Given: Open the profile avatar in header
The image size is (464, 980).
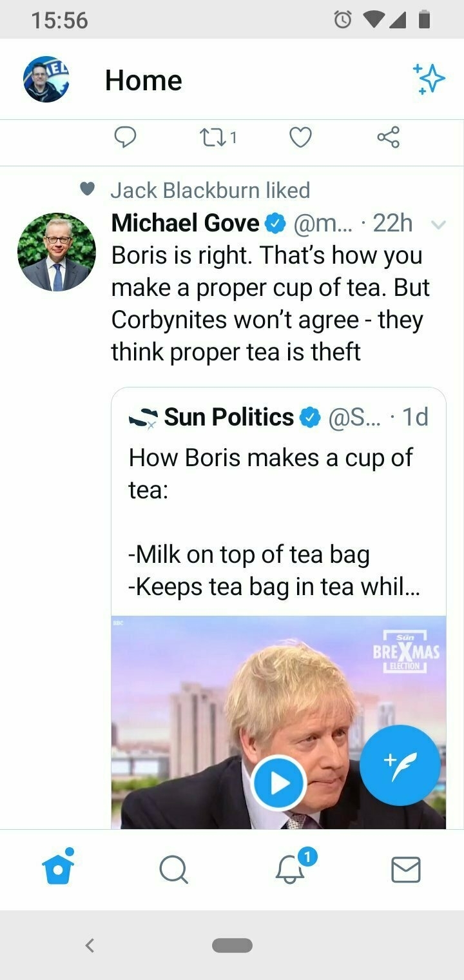Looking at the screenshot, I should point(46,79).
